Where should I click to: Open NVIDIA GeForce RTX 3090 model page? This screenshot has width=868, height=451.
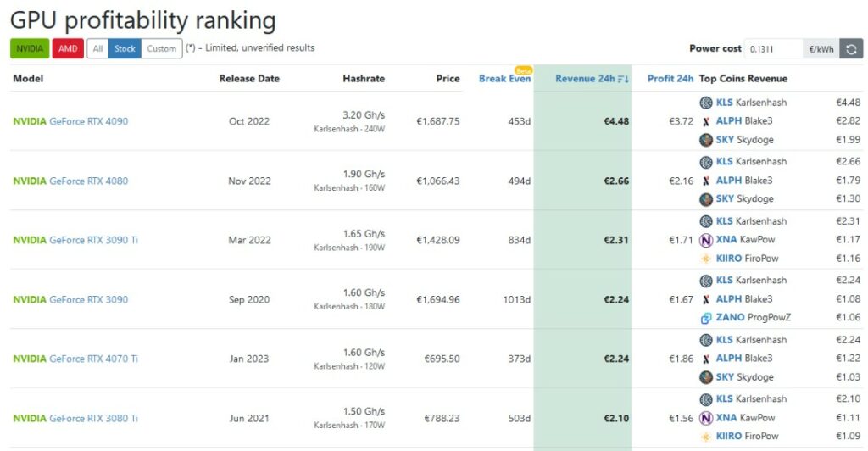coord(70,299)
